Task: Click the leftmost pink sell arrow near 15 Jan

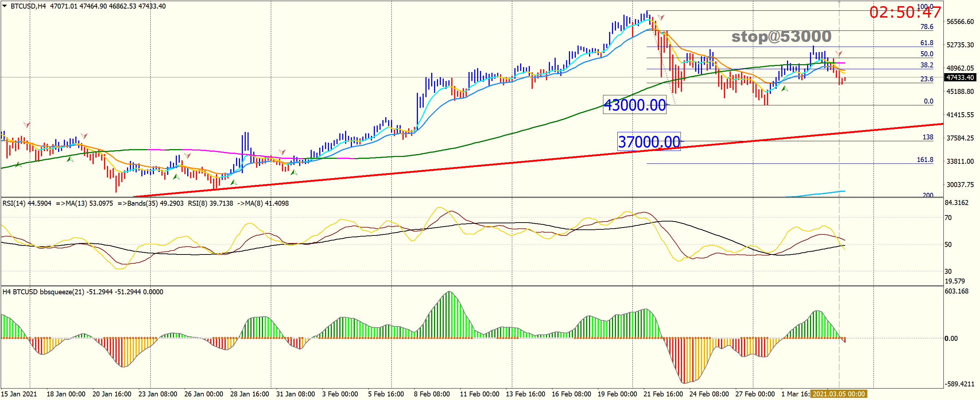Action: [26, 125]
